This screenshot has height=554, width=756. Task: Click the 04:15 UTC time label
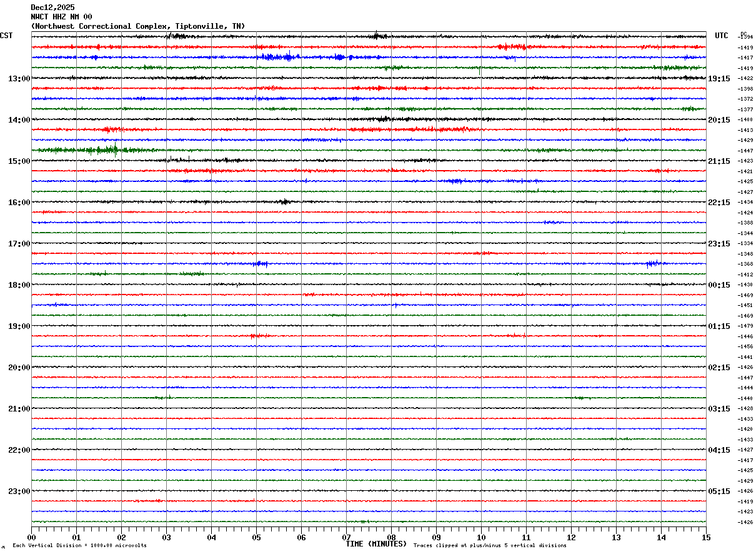(x=719, y=450)
